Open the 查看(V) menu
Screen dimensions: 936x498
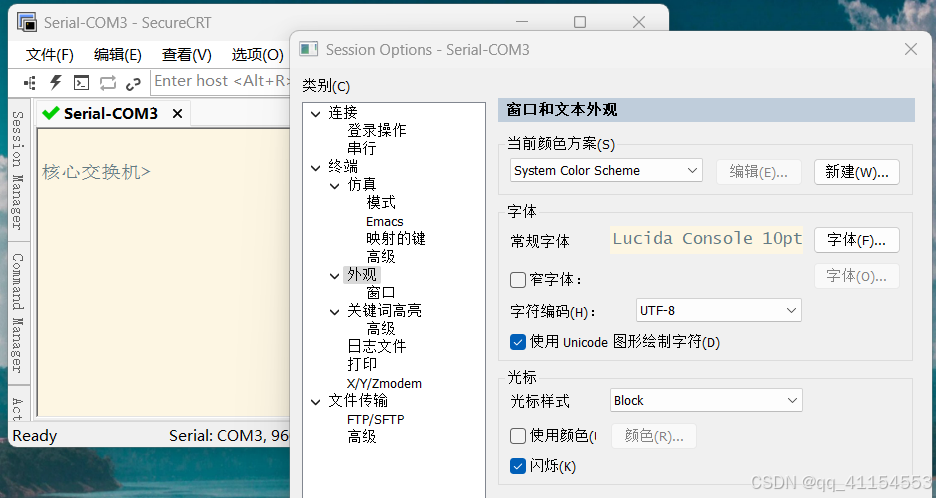[x=186, y=55]
